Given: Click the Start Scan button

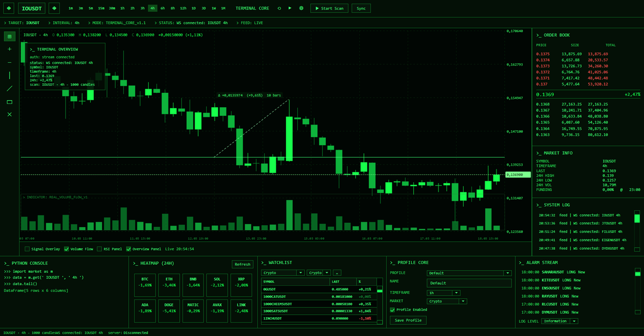Looking at the screenshot, I should point(329,9).
